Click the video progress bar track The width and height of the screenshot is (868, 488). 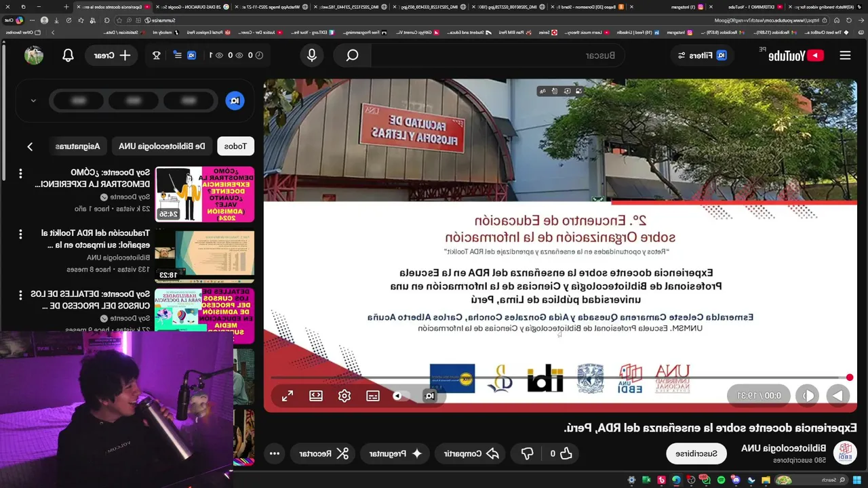pos(560,378)
